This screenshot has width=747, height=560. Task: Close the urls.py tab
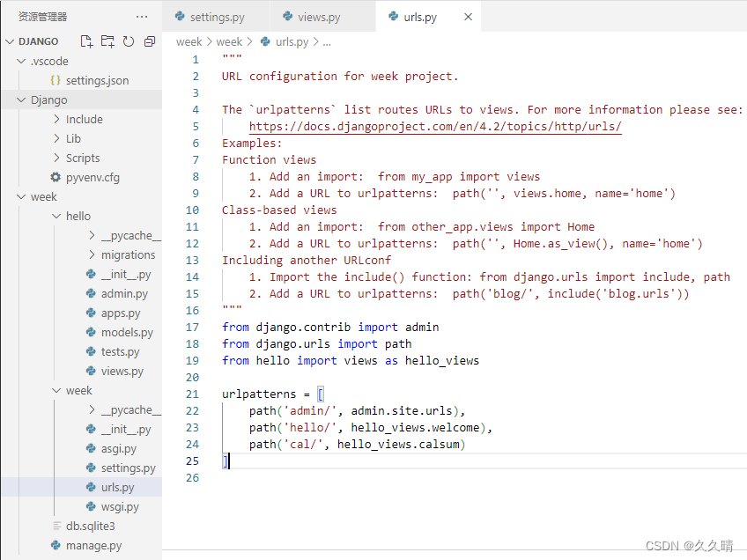(x=467, y=16)
